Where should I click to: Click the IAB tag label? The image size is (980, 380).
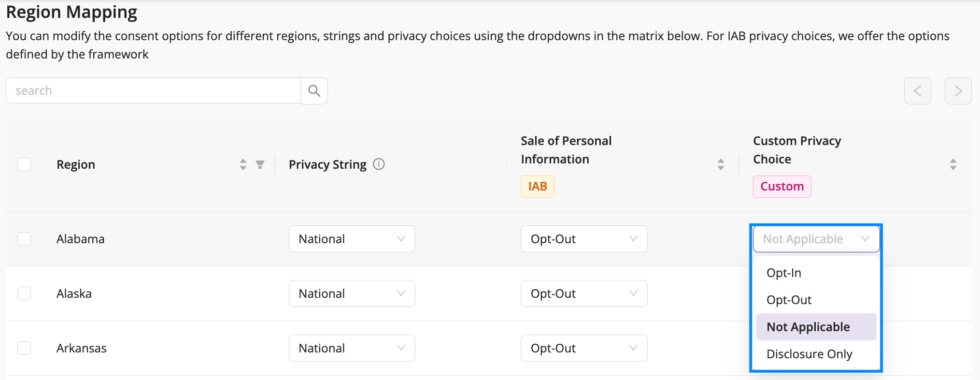538,187
